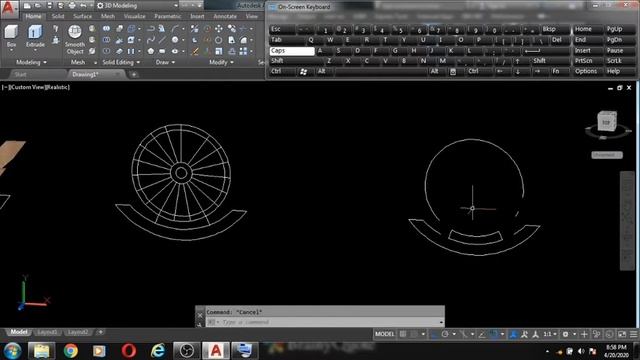Toggle the Caps key on On-Screen Keyboard
640x360 pixels.
[x=292, y=51]
